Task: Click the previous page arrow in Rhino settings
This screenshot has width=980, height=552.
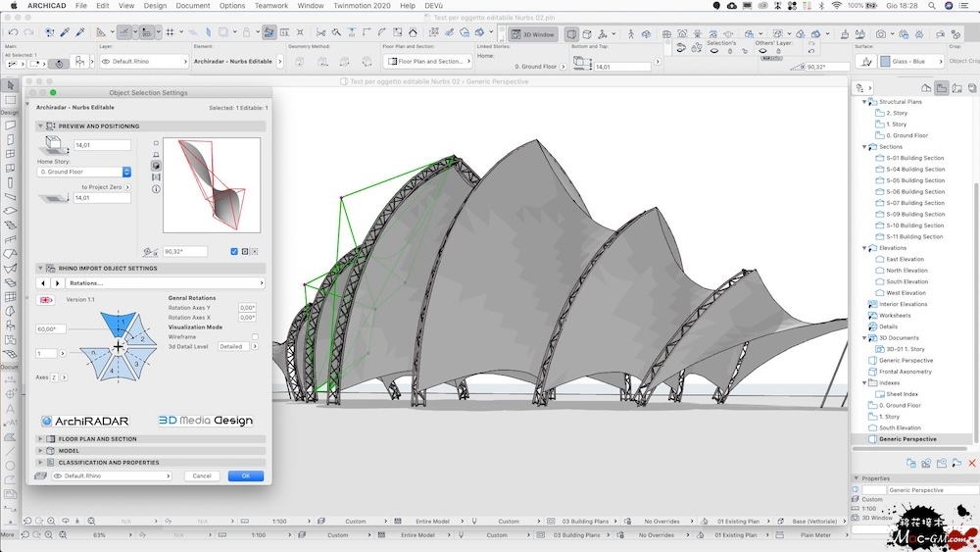Action: (43, 283)
